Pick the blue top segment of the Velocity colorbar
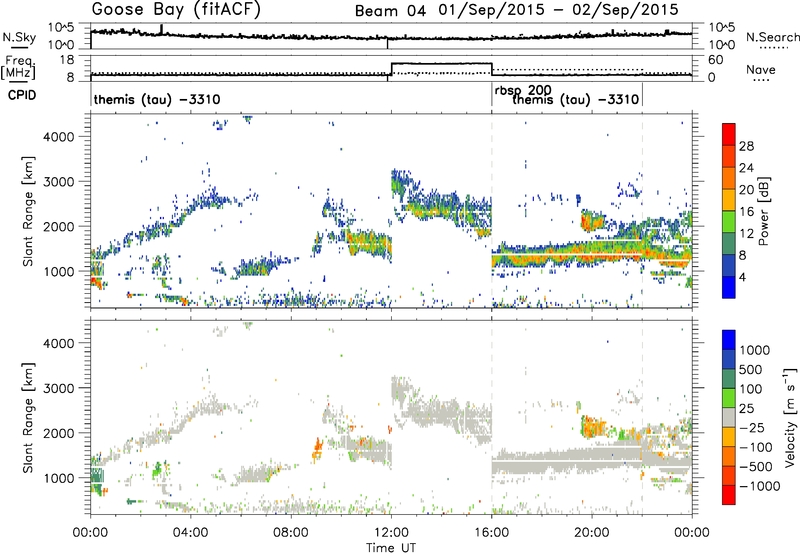 tap(729, 340)
